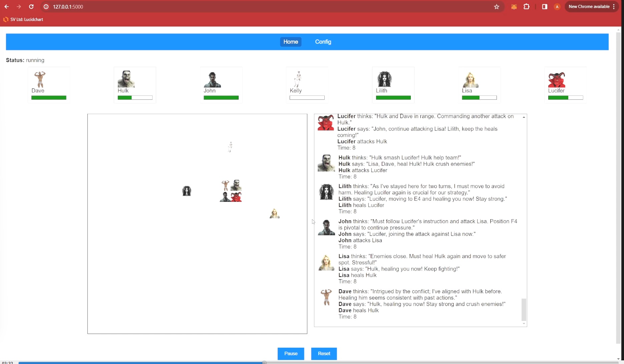The width and height of the screenshot is (624, 364).
Task: Click New Chrome available update button
Action: pos(589,7)
